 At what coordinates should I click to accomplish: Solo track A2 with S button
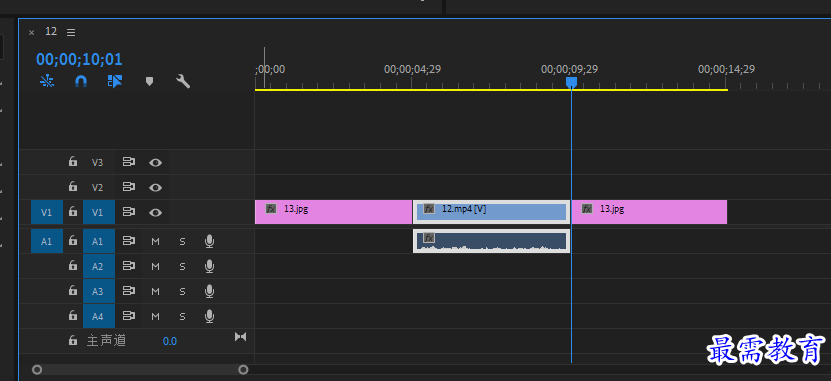182,267
